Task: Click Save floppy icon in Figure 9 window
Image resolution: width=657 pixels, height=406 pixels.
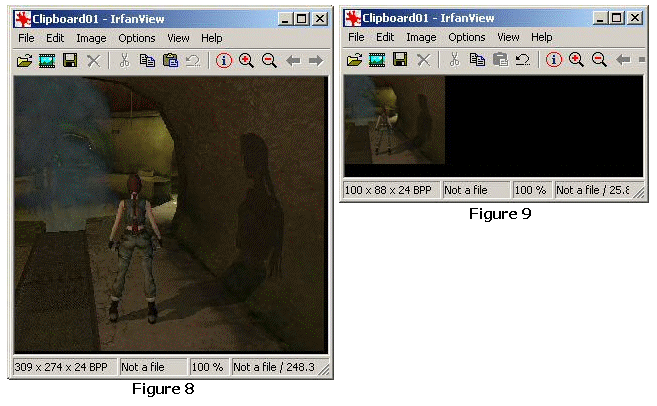Action: (400, 59)
